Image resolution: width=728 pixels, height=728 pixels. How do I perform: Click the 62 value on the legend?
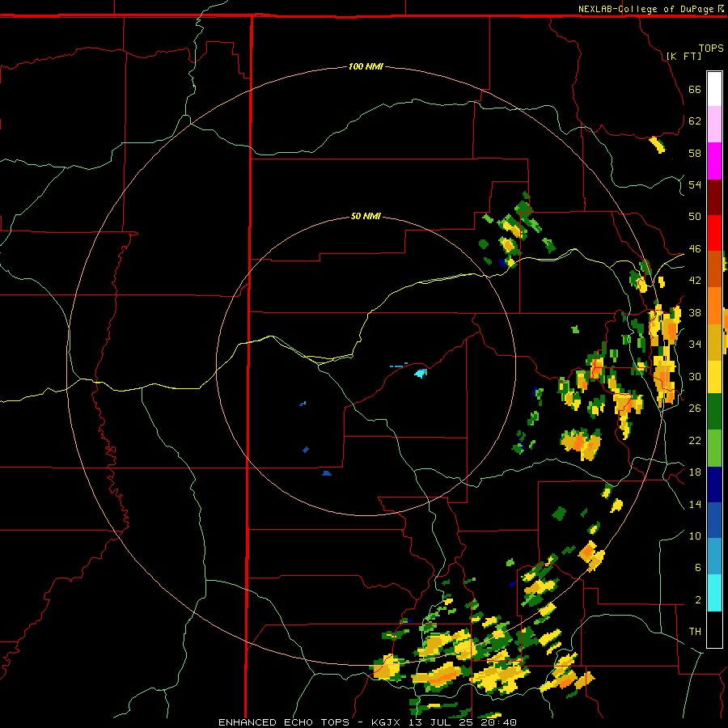point(695,121)
